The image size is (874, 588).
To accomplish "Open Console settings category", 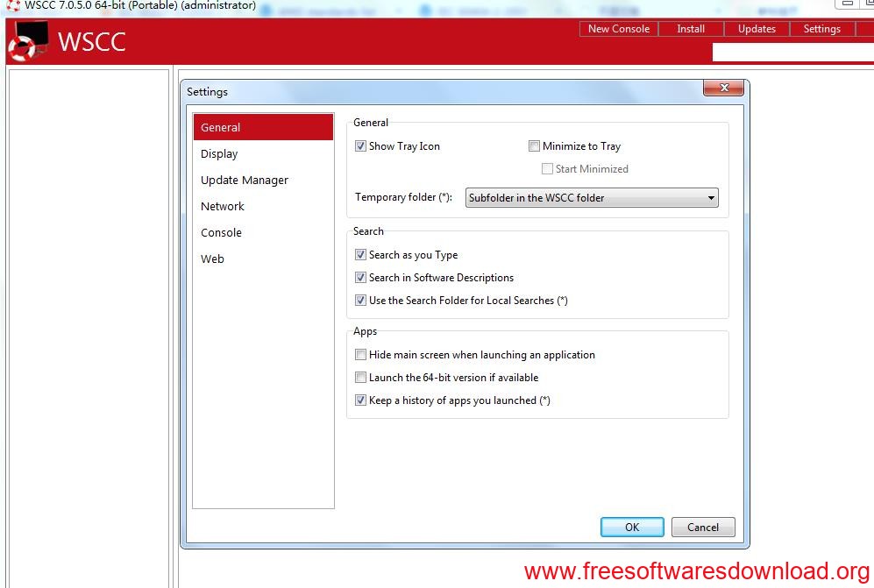I will (263, 232).
